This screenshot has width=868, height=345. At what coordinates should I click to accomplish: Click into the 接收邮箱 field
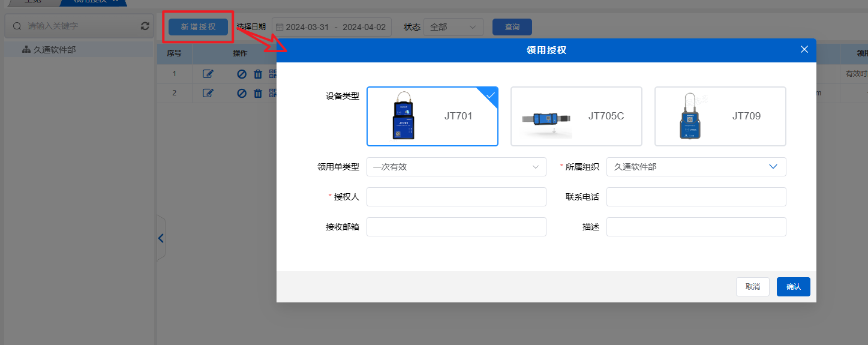[x=456, y=227]
